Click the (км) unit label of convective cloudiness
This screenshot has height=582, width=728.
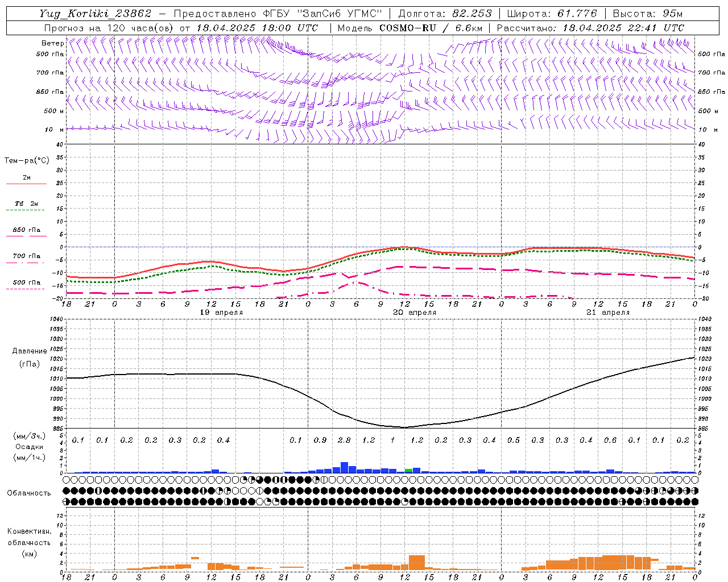29,554
